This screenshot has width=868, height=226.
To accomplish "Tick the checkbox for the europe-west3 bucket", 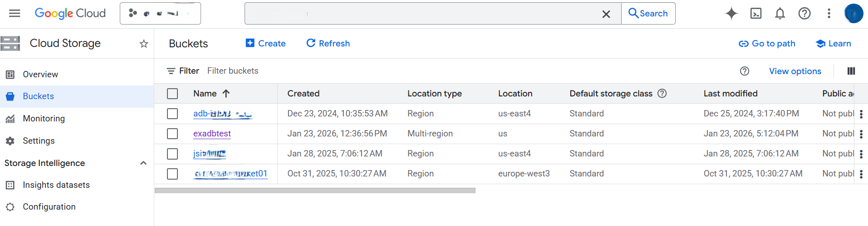I will tap(172, 174).
